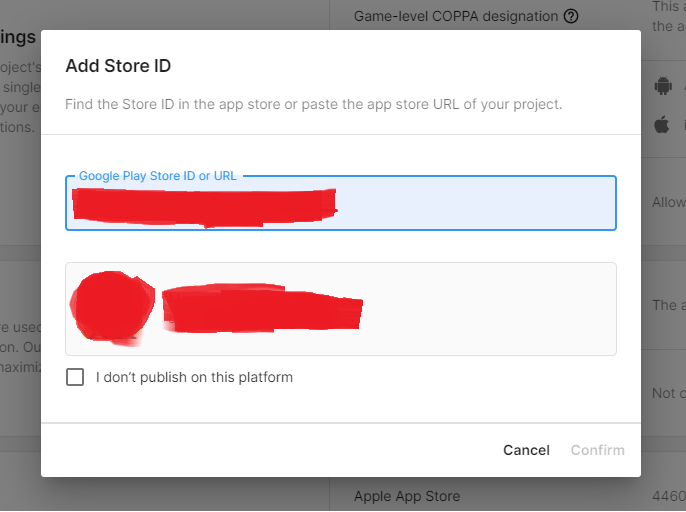Click the 'Game-level COPPA designation' label

click(x=456, y=16)
